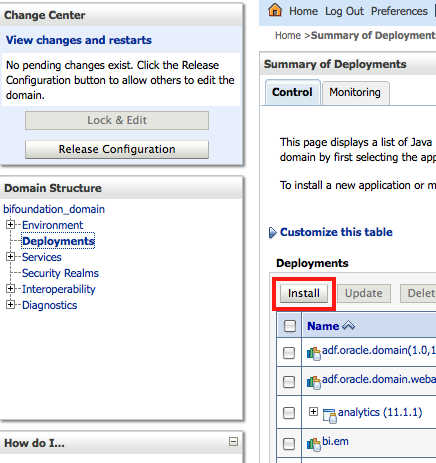Switch to the Monitoring tab
The width and height of the screenshot is (436, 463).
(355, 92)
